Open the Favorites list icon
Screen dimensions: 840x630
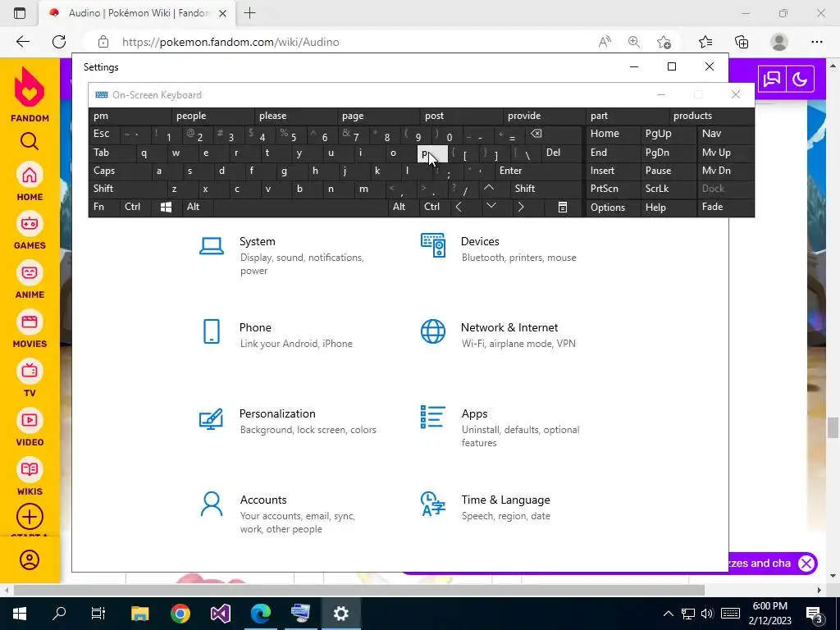(705, 42)
